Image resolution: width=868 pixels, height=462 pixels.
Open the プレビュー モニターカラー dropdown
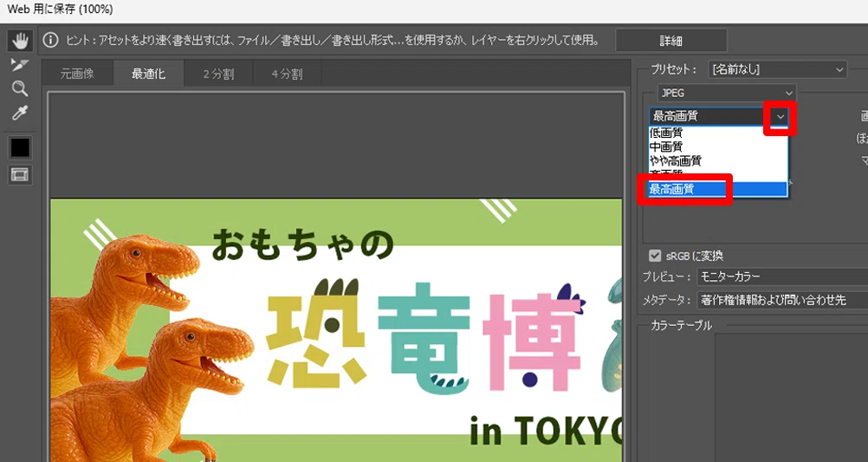(782, 277)
